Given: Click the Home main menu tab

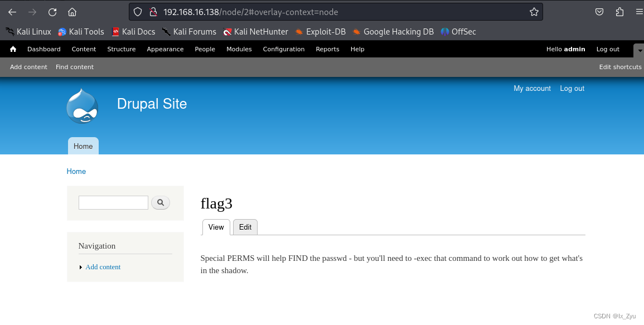Looking at the screenshot, I should (83, 146).
